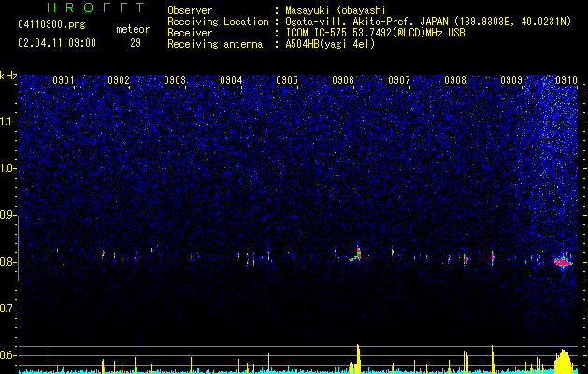The height and width of the screenshot is (374, 588).
Task: Click the 0903 time marker
Action: tap(175, 79)
